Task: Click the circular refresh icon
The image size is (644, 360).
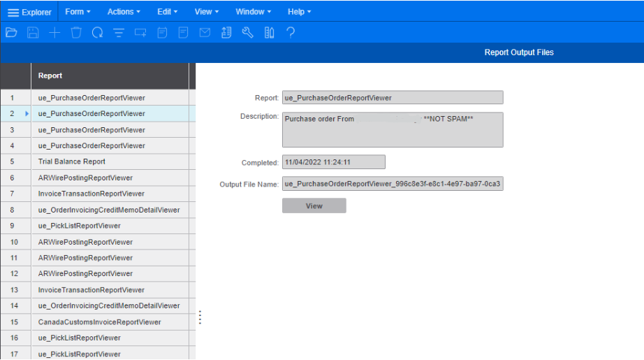Action: (98, 32)
